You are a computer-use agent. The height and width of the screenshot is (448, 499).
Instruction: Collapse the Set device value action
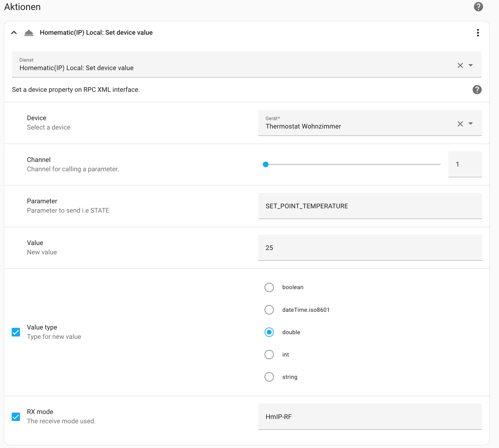pyautogui.click(x=14, y=33)
